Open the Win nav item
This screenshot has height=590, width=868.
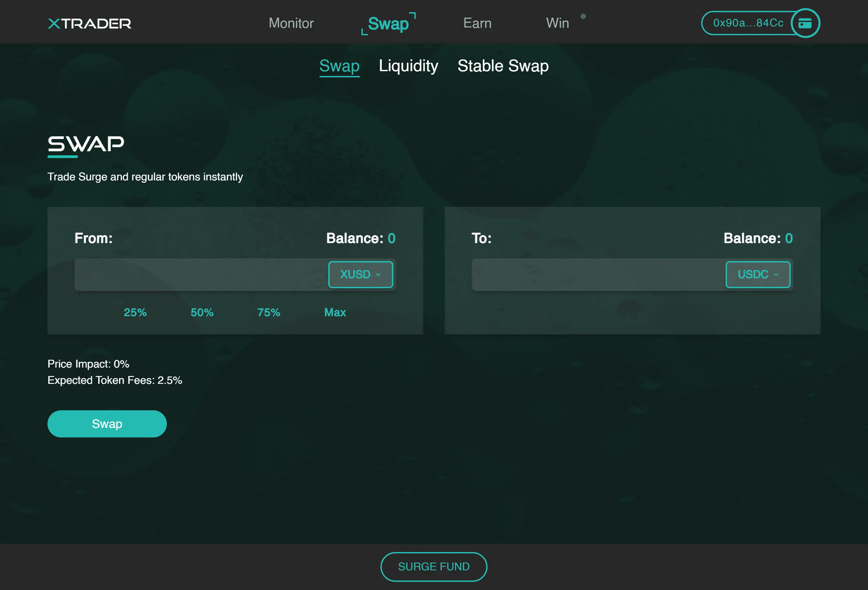coord(557,23)
